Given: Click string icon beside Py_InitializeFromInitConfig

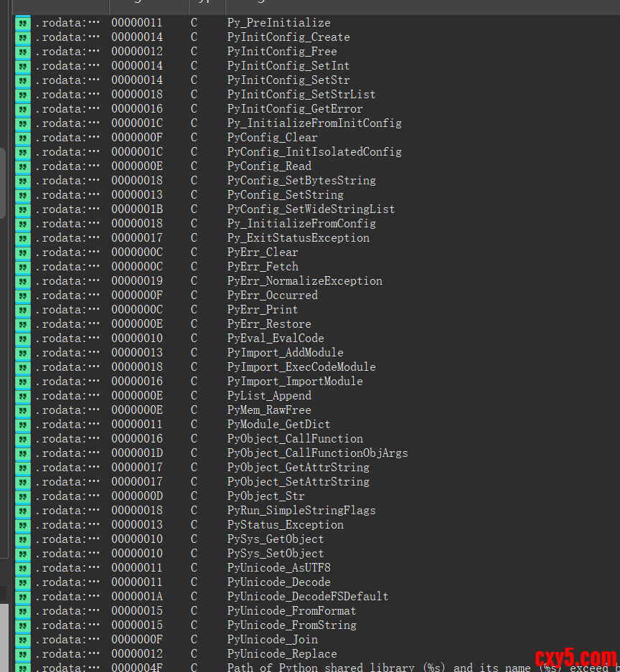Looking at the screenshot, I should 23,123.
